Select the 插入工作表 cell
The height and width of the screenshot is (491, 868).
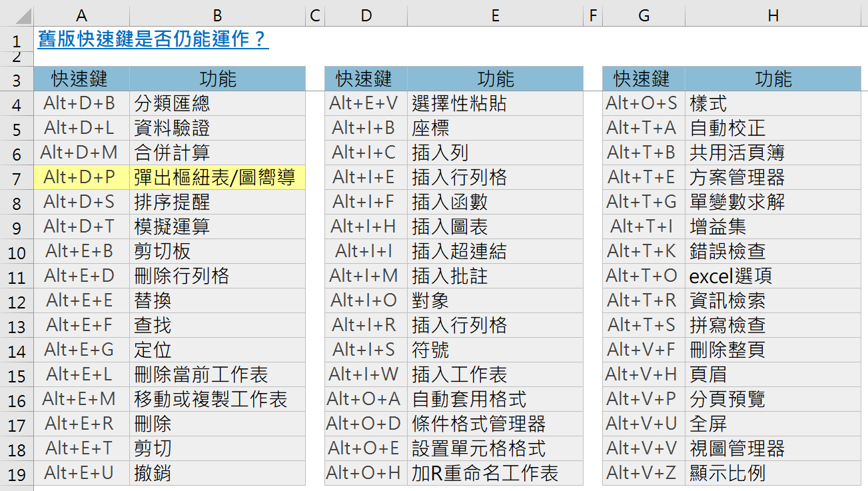(495, 374)
